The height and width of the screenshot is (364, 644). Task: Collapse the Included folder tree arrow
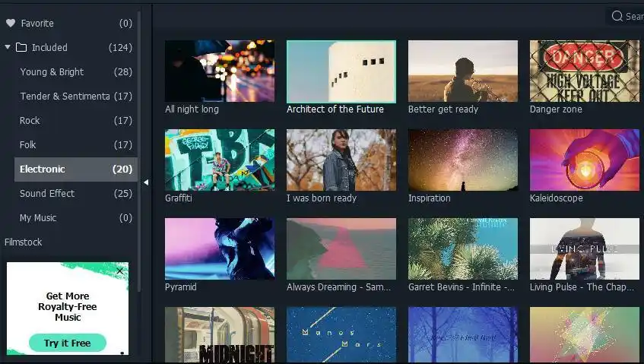click(8, 47)
